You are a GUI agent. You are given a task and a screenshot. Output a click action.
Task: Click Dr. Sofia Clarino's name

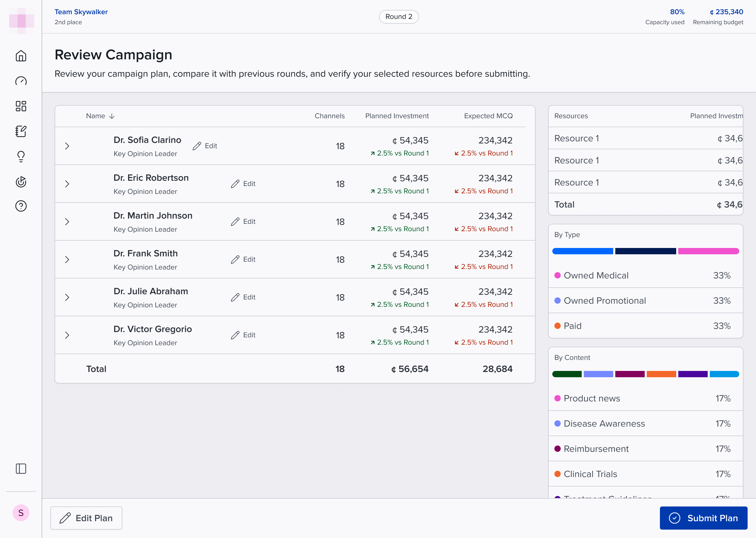(147, 140)
